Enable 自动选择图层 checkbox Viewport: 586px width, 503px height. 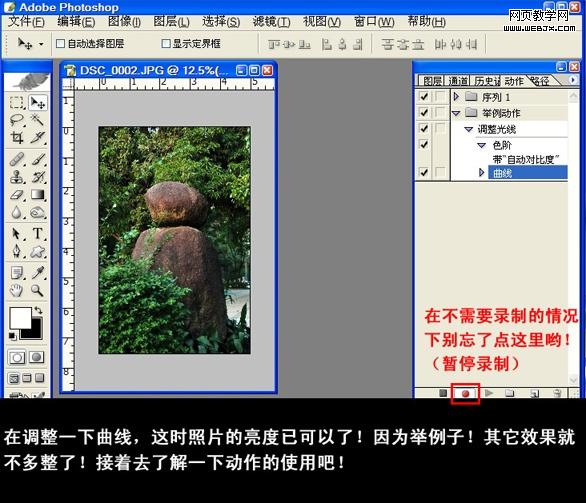(60, 44)
